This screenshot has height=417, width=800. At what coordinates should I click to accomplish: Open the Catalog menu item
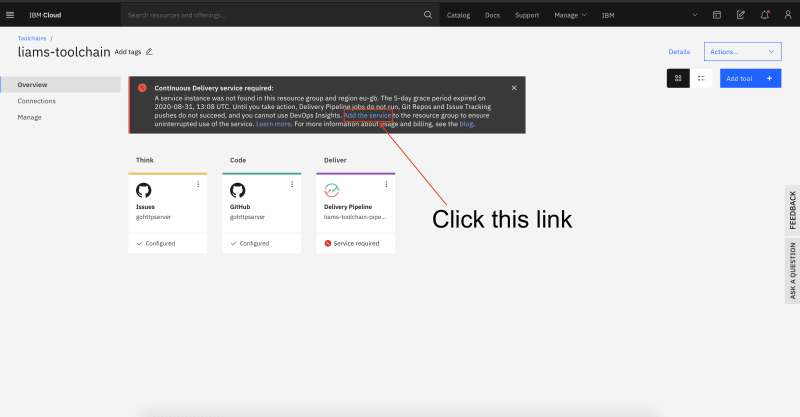click(x=458, y=15)
